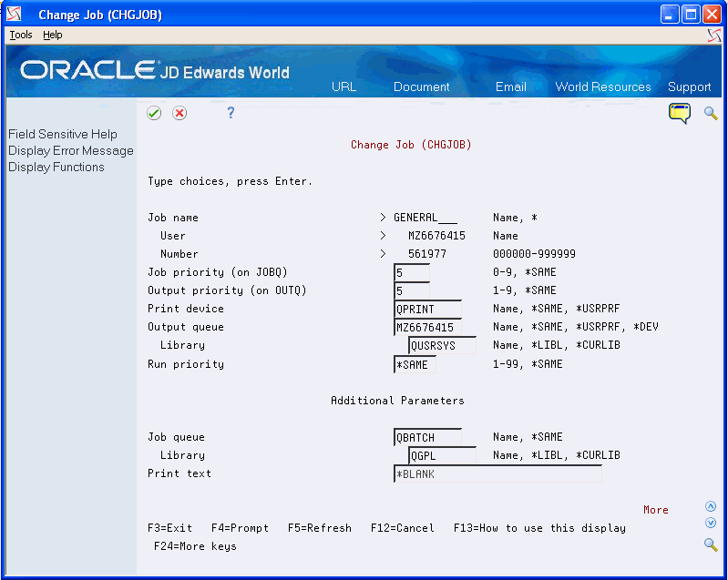Click the Output priority (on OUTQ) field
This screenshot has height=580, width=728.
coord(411,290)
